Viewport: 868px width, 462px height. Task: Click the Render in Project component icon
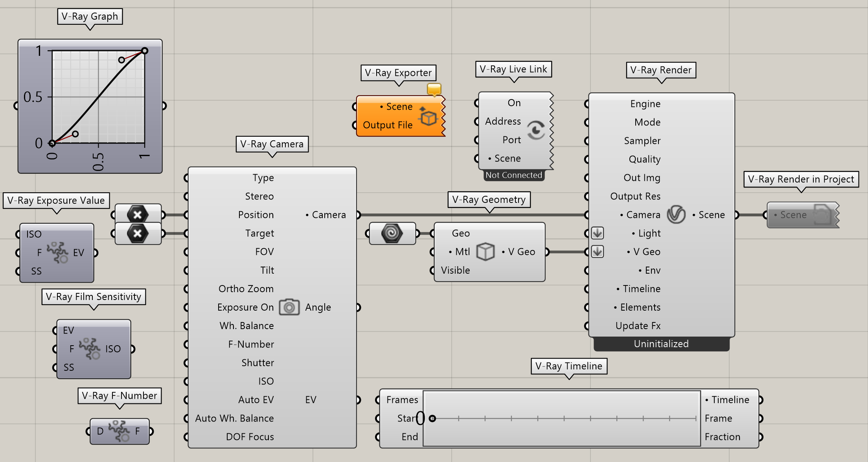822,215
